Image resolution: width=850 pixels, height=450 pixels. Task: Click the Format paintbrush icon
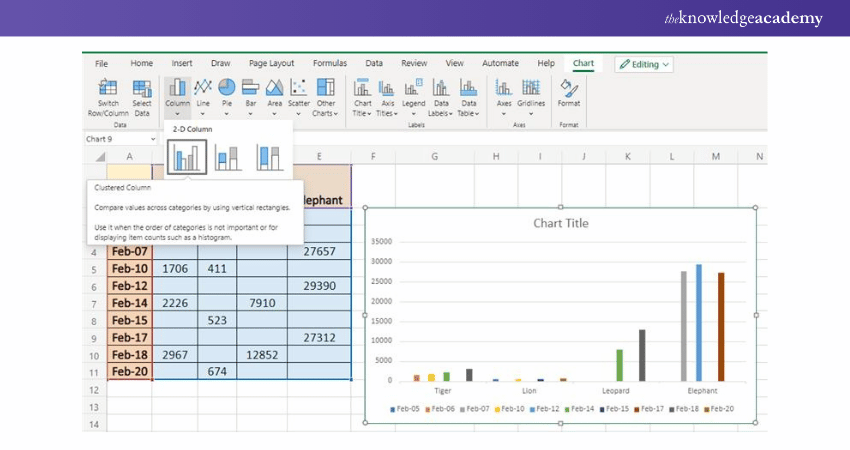[568, 88]
